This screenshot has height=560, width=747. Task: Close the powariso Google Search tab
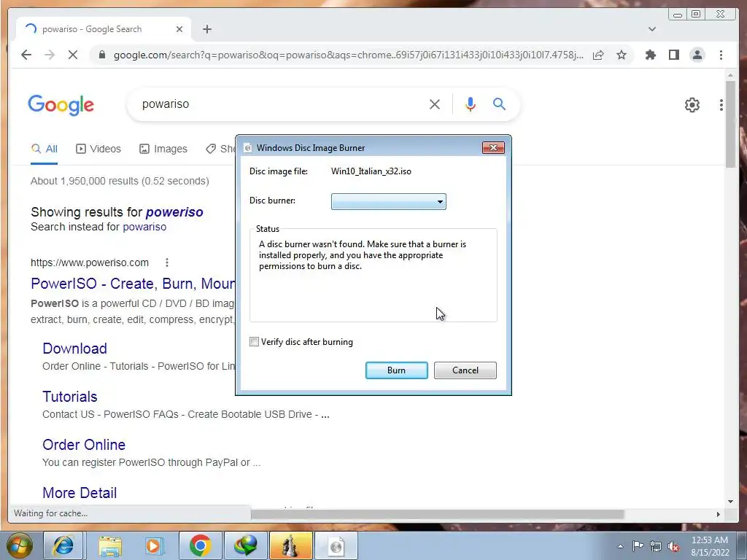point(179,29)
